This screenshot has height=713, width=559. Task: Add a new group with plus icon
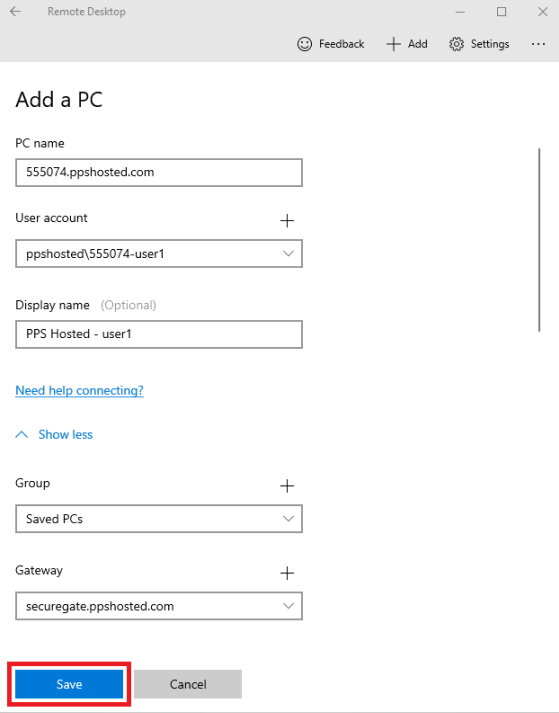tap(287, 486)
